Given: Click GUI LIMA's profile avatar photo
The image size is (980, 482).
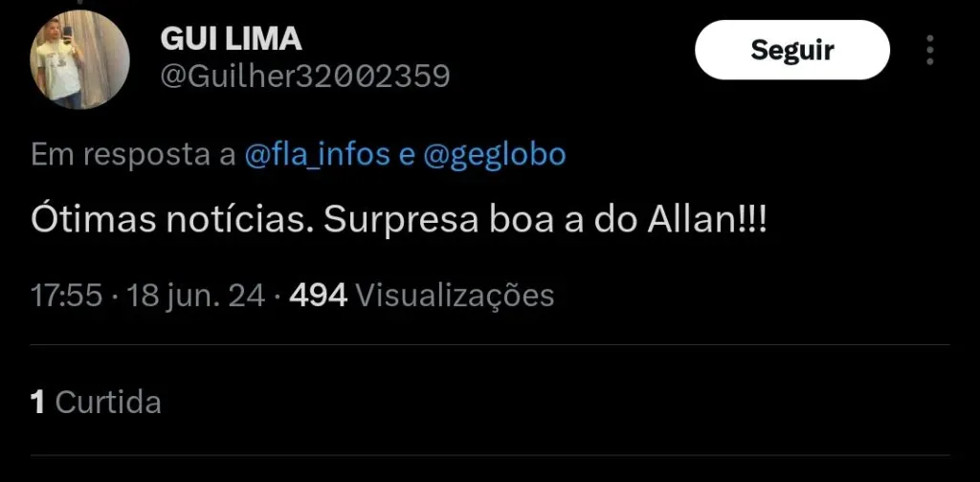Looking at the screenshot, I should [79, 60].
